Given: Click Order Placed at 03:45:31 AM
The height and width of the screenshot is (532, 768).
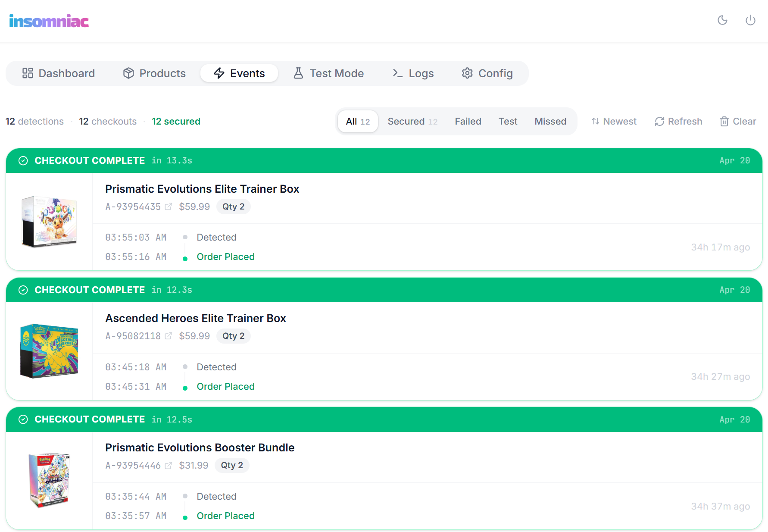Looking at the screenshot, I should tap(225, 386).
